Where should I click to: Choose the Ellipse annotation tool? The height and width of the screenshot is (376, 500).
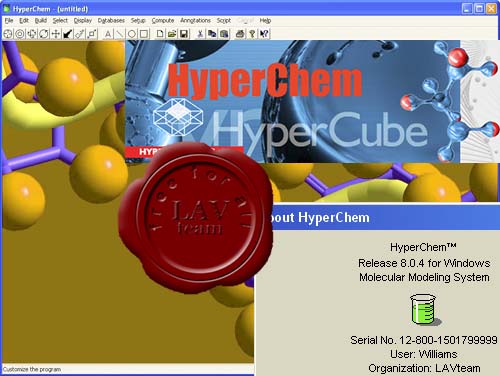pos(132,34)
